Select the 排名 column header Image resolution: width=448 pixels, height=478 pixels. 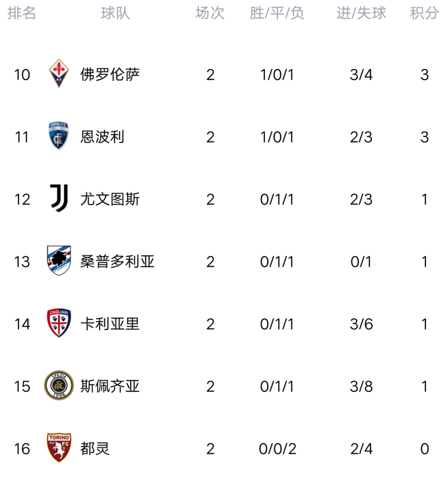tap(22, 13)
